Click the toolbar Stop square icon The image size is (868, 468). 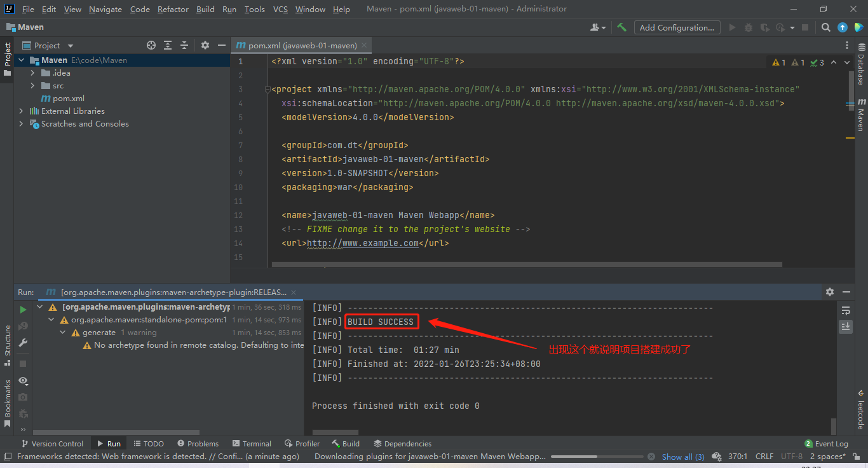coord(805,27)
